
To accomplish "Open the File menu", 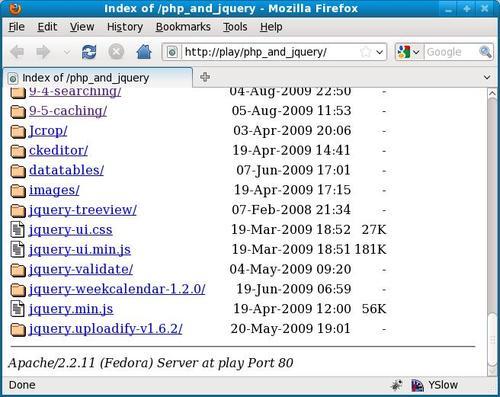I will point(17,27).
